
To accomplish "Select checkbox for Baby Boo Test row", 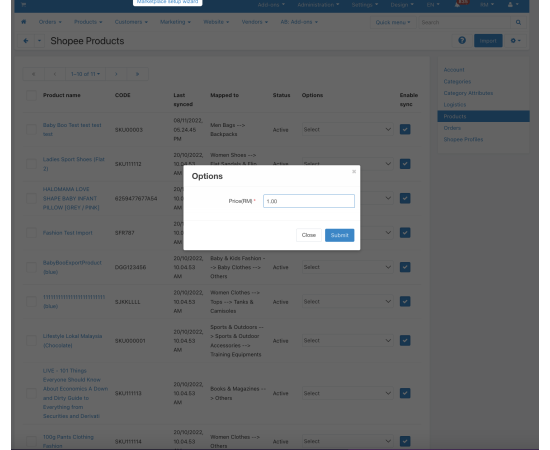I will pyautogui.click(x=32, y=129).
